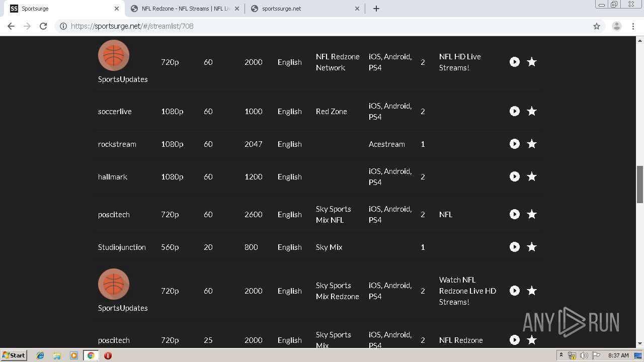
Task: Click the '2047' bitrate value
Action: [x=254, y=144]
